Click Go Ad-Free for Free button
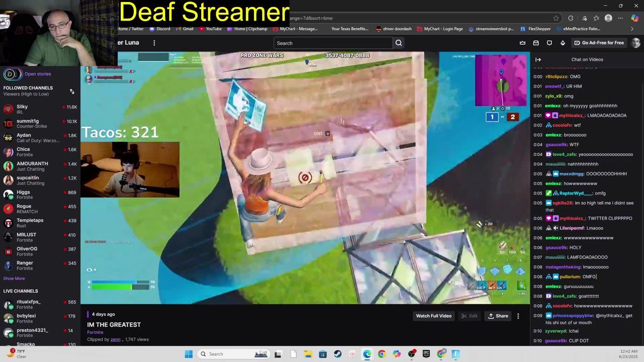 [599, 43]
